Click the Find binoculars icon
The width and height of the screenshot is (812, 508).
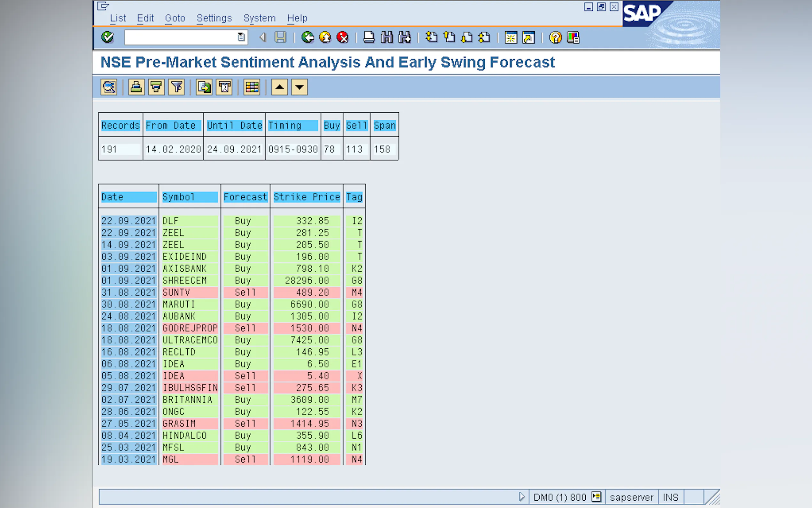(x=387, y=37)
